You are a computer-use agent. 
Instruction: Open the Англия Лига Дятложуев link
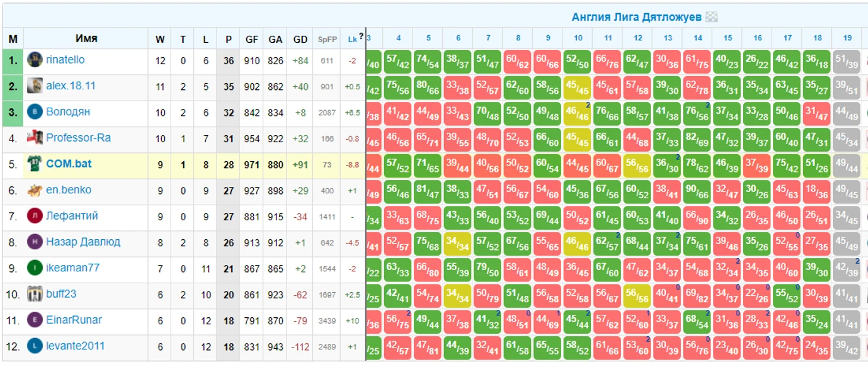(x=636, y=17)
